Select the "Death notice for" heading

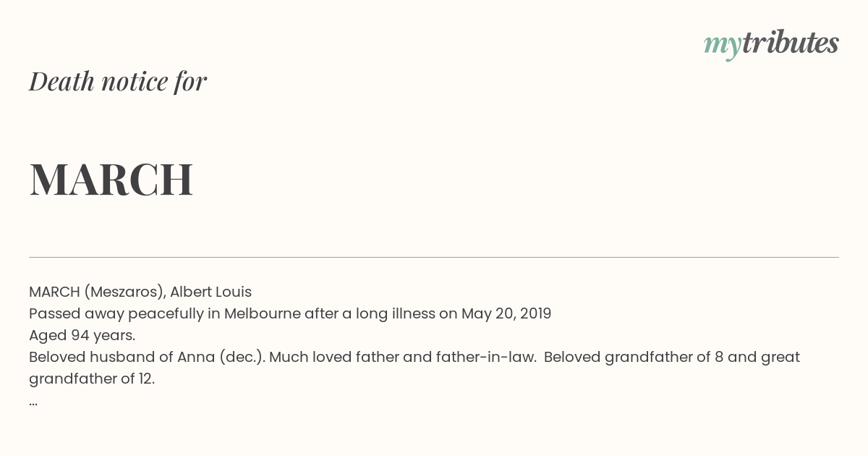pyautogui.click(x=118, y=81)
